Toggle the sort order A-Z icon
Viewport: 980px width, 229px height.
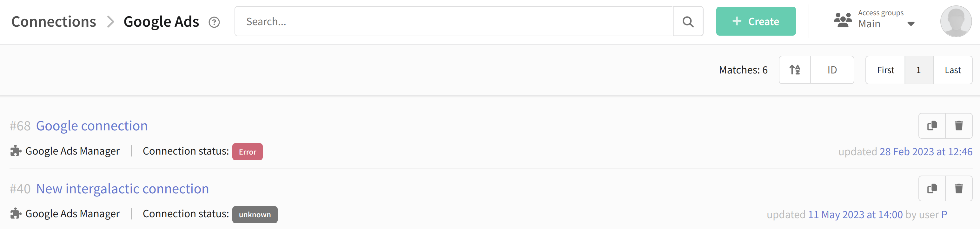click(795, 70)
